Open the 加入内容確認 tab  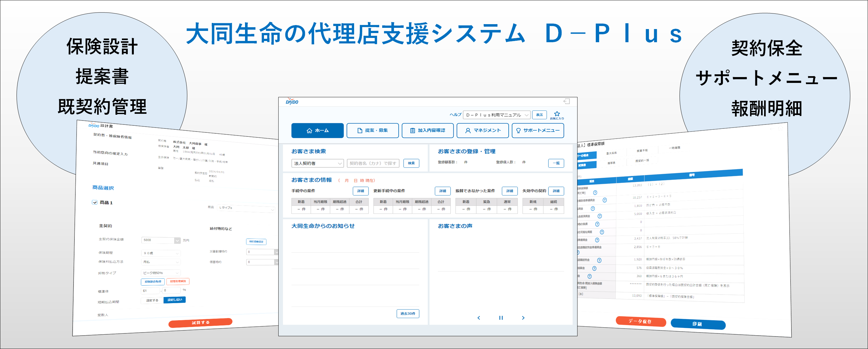point(428,131)
